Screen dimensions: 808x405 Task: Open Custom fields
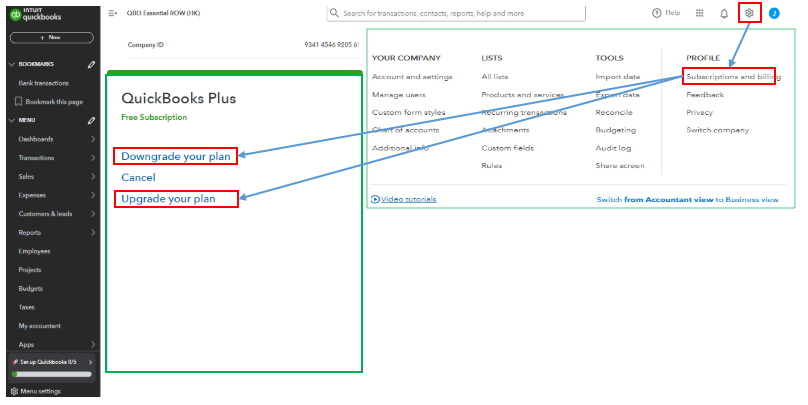tap(508, 148)
